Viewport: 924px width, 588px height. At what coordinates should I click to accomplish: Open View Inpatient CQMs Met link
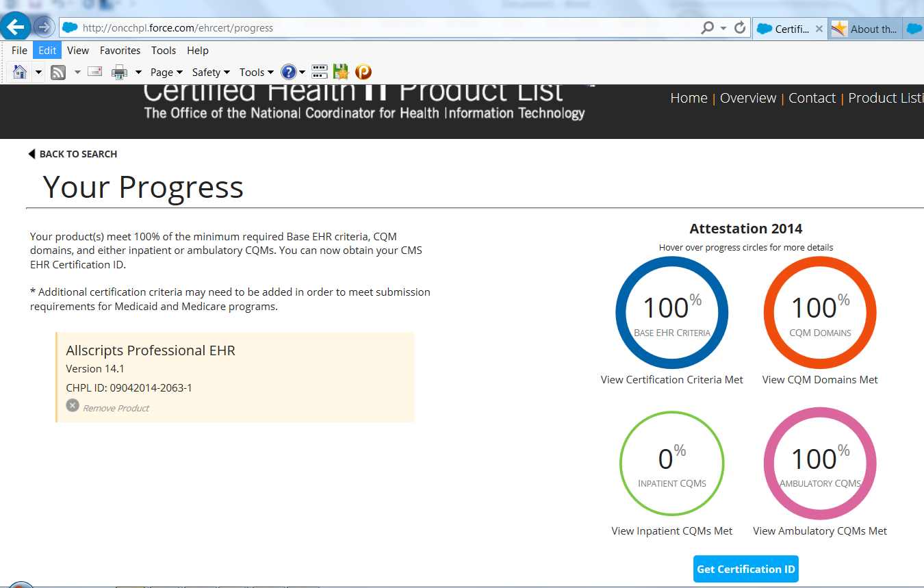(672, 531)
